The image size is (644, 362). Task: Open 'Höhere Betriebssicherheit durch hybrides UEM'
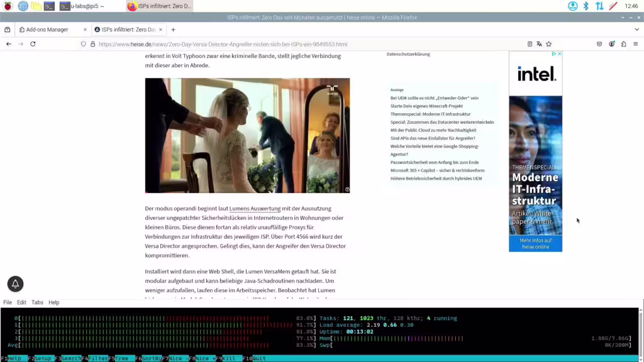(x=436, y=178)
